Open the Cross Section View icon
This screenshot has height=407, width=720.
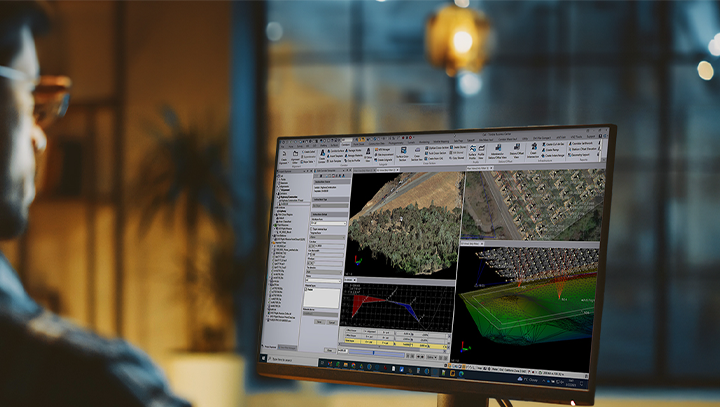(417, 155)
